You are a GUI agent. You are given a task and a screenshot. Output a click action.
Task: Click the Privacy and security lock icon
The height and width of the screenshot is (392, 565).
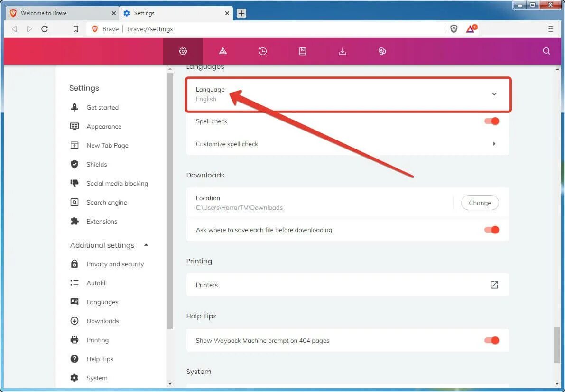point(74,264)
